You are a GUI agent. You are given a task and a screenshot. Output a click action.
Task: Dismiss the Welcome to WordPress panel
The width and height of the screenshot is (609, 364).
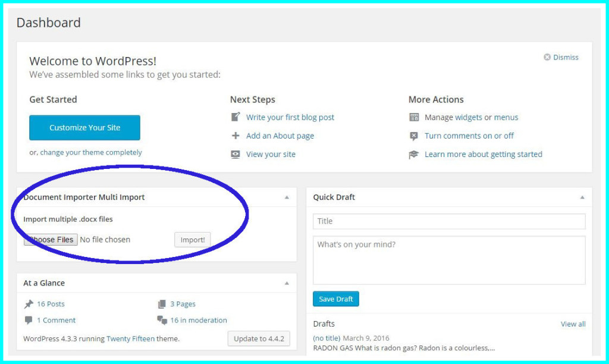pos(561,57)
